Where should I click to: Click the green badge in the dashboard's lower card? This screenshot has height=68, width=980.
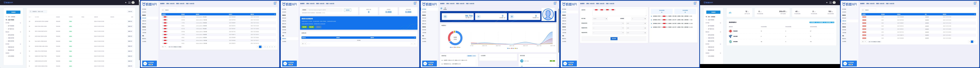tap(552, 61)
